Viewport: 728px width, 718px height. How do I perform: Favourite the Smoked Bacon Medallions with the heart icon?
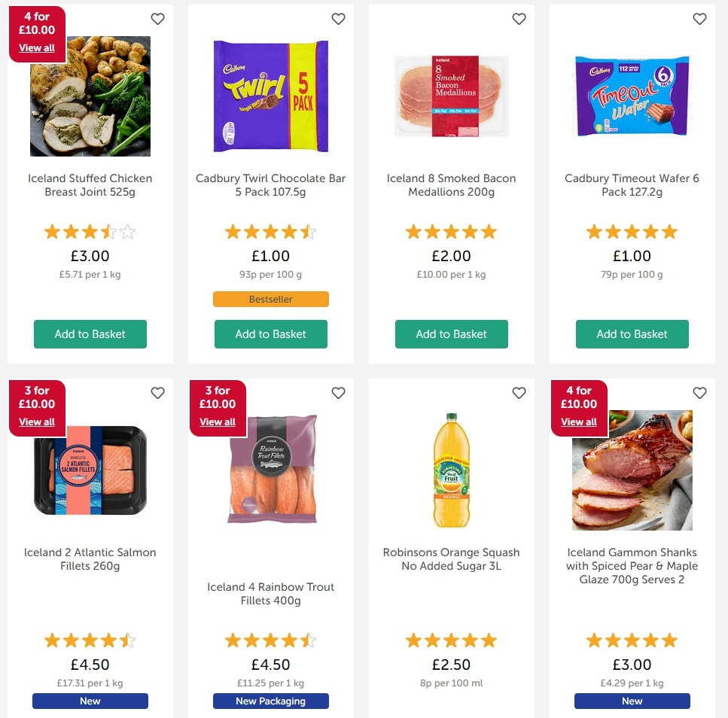click(519, 19)
